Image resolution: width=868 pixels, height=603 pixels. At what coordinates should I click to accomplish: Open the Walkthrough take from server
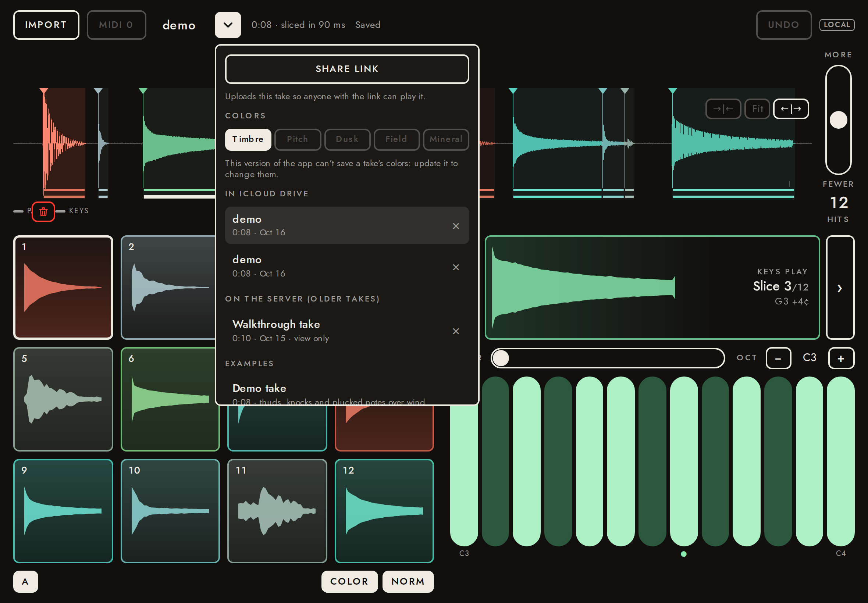click(x=347, y=331)
